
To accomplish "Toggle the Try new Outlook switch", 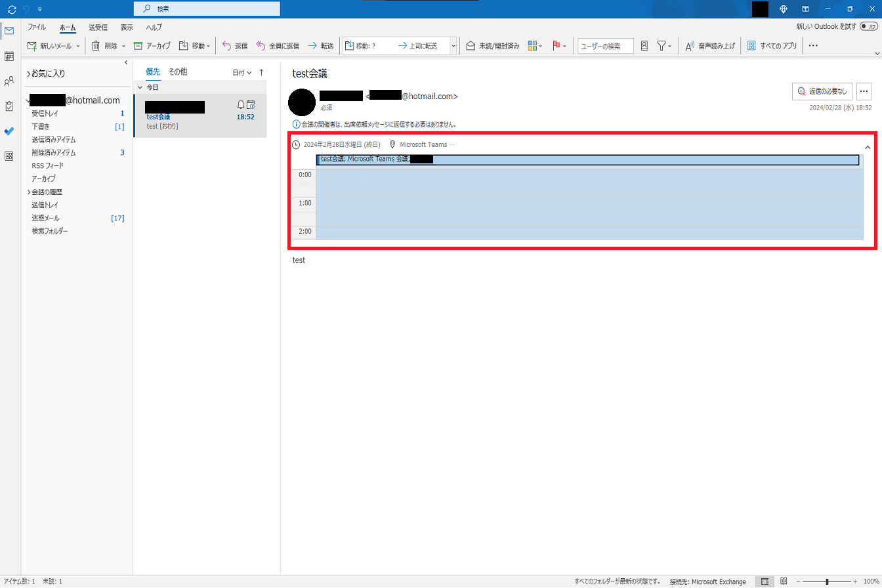I will tap(869, 27).
